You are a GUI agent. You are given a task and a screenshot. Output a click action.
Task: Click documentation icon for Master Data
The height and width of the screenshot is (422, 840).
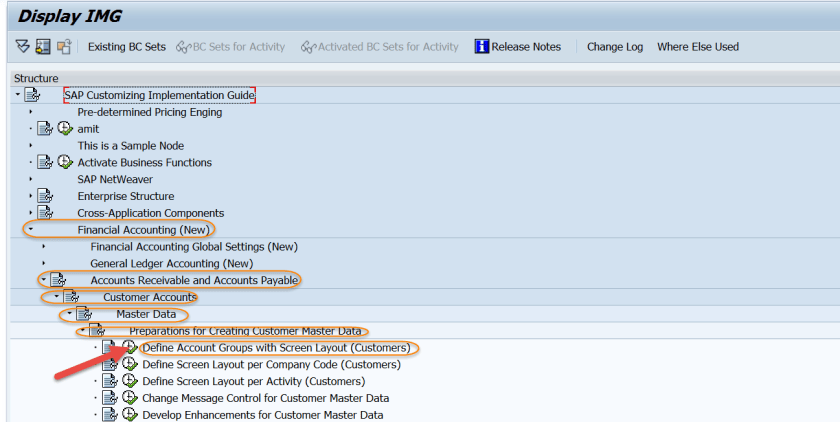tap(84, 314)
